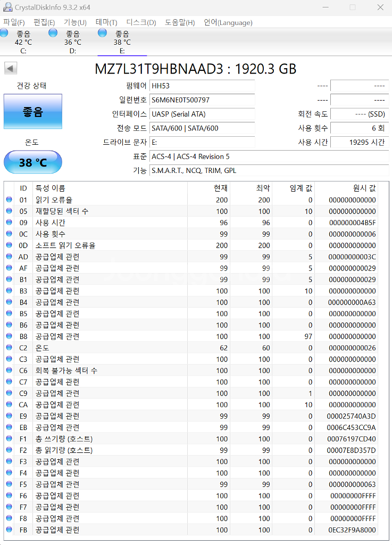Click status dot for ID 01 읽기 오류율
The height and width of the screenshot is (545, 392).
9,200
